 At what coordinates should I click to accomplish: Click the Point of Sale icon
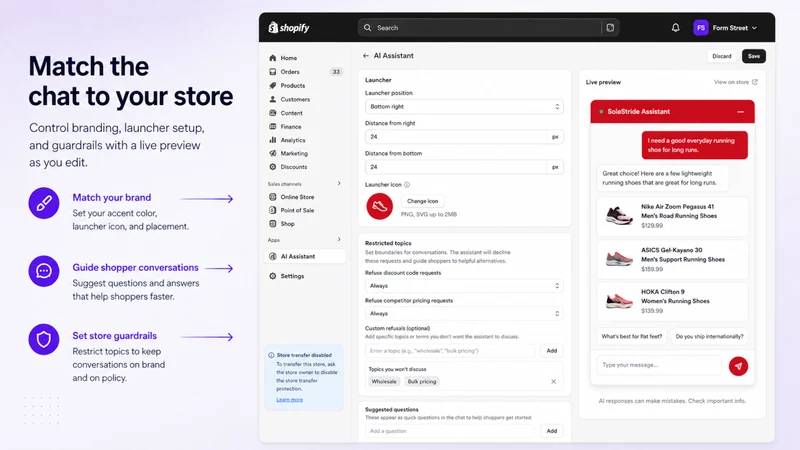(272, 210)
